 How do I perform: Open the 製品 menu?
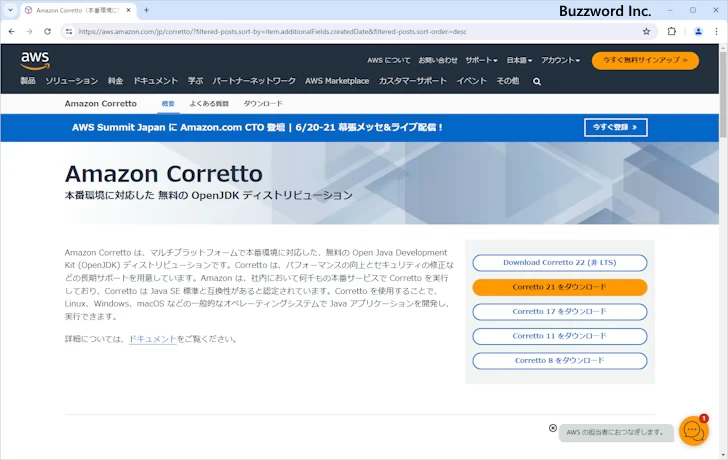tap(28, 81)
